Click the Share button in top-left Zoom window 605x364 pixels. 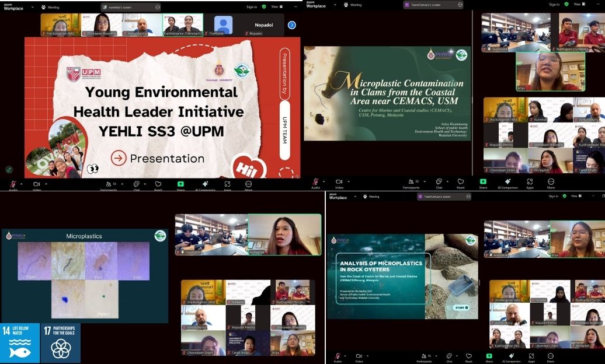coord(181,184)
